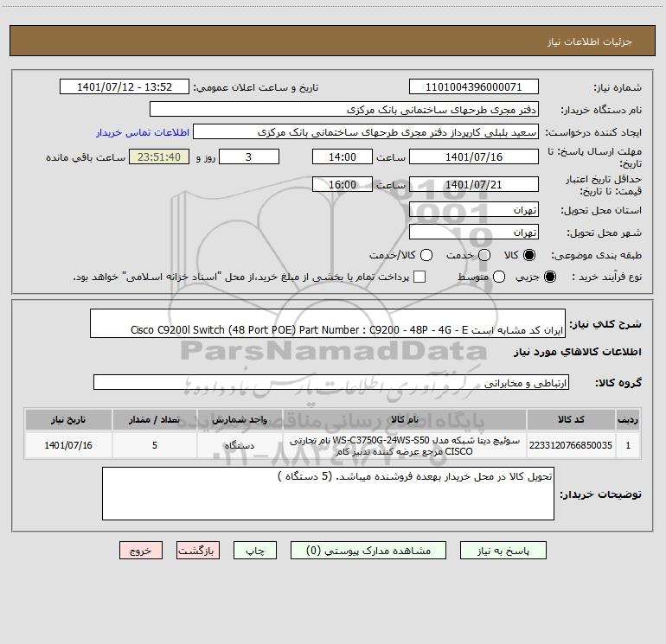Click the delivery province field تهران
This screenshot has width=666, height=644.
[474, 210]
